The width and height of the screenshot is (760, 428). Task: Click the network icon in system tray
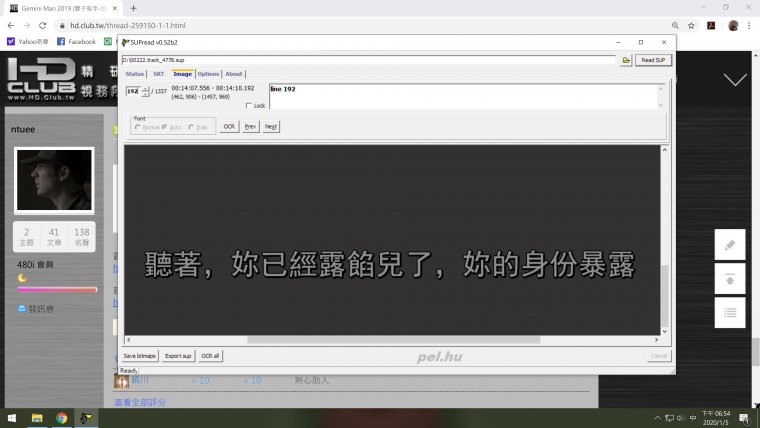[x=669, y=418]
